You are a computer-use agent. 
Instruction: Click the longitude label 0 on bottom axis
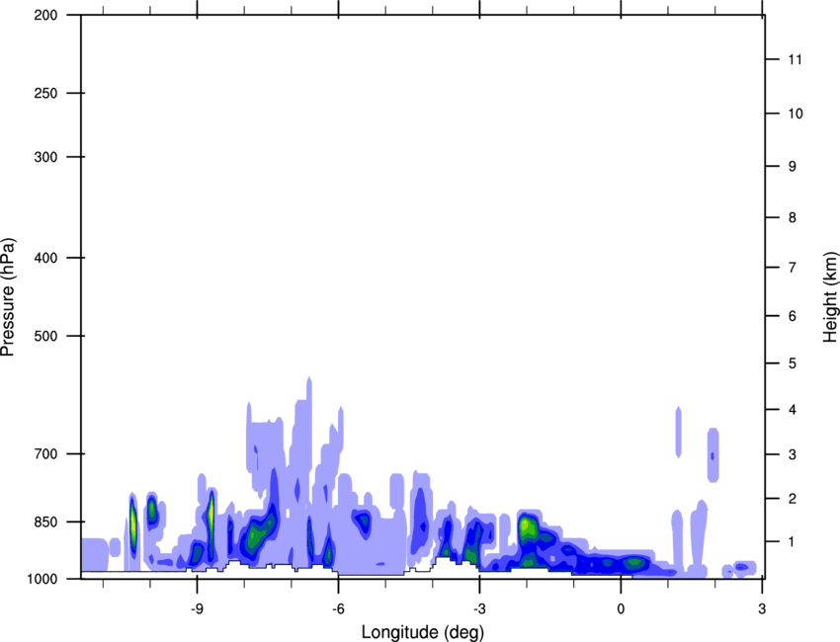[621, 609]
